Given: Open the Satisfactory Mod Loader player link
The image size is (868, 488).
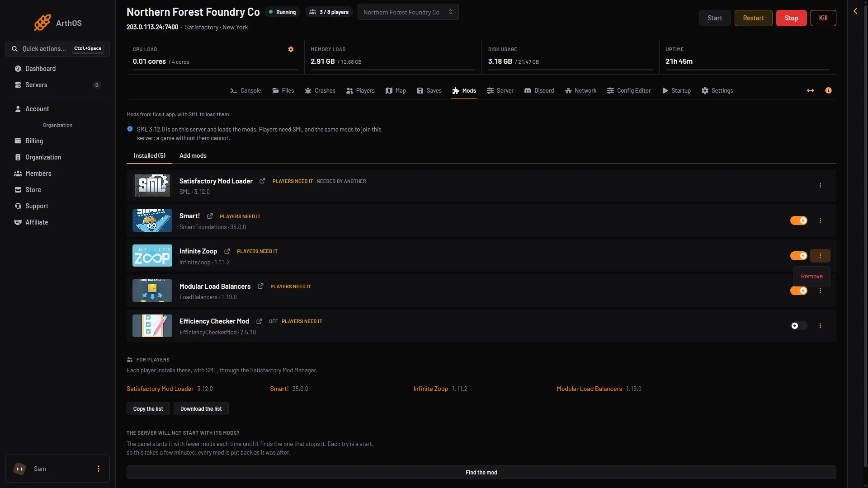Looking at the screenshot, I should tap(160, 389).
